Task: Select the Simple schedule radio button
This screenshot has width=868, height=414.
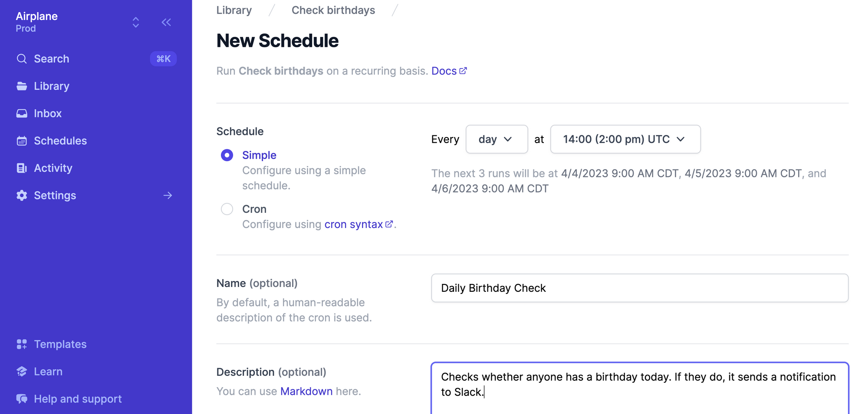Action: pyautogui.click(x=227, y=155)
